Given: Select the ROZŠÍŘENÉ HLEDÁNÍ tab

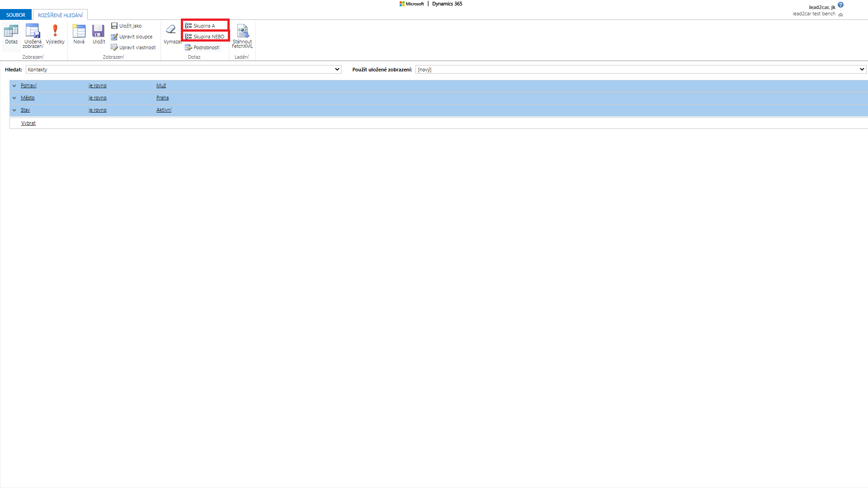Looking at the screenshot, I should pos(60,15).
